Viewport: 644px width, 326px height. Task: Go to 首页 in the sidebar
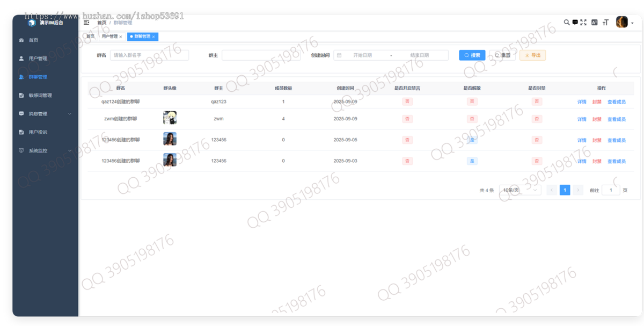[46, 40]
